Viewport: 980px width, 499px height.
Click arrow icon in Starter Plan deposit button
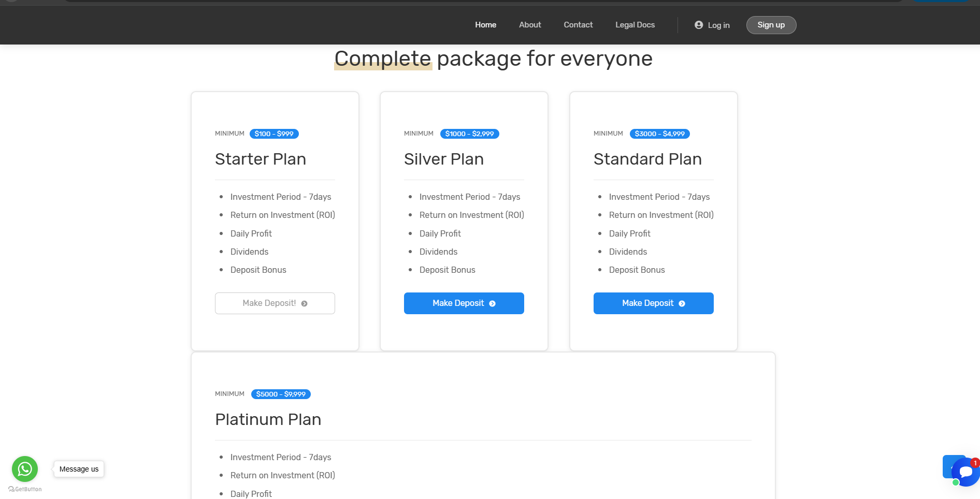click(x=305, y=304)
